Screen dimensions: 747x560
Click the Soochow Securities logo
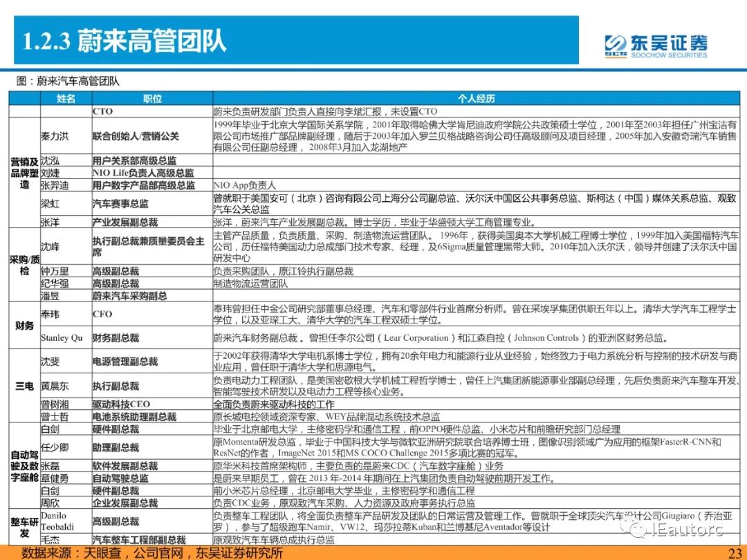(656, 45)
